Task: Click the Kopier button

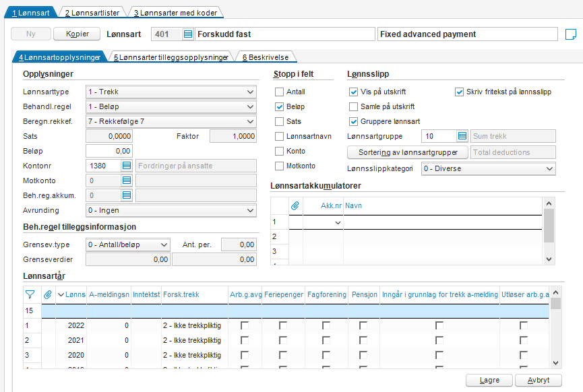Action: click(77, 34)
